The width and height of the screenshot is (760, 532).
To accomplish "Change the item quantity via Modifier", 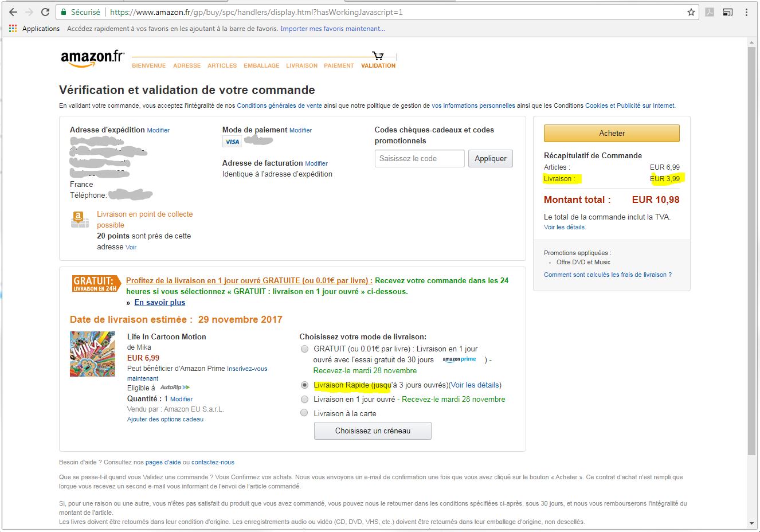I will coord(181,399).
